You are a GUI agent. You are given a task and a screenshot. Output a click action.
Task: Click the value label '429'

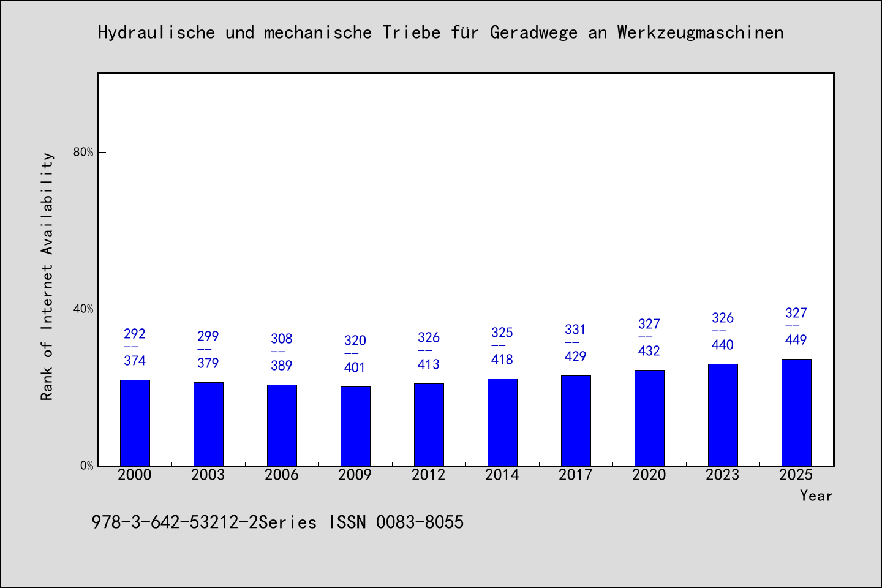pyautogui.click(x=576, y=356)
